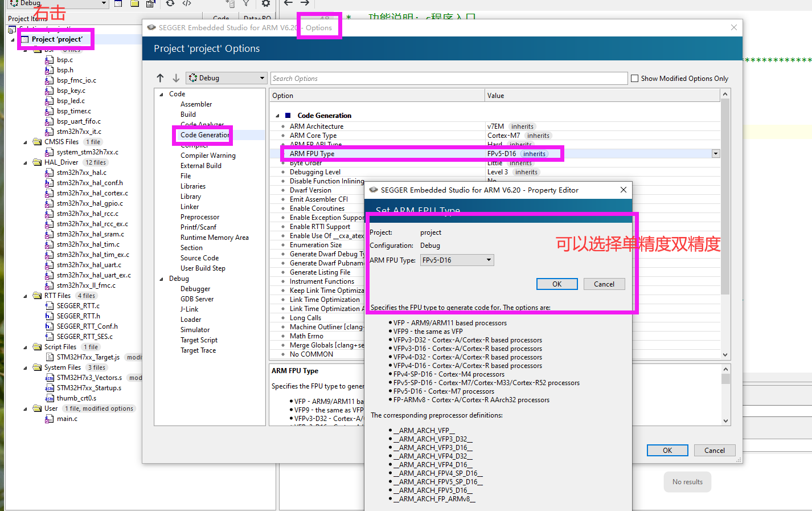This screenshot has height=511, width=812.
Task: Click the User folder icon
Action: [x=38, y=408]
